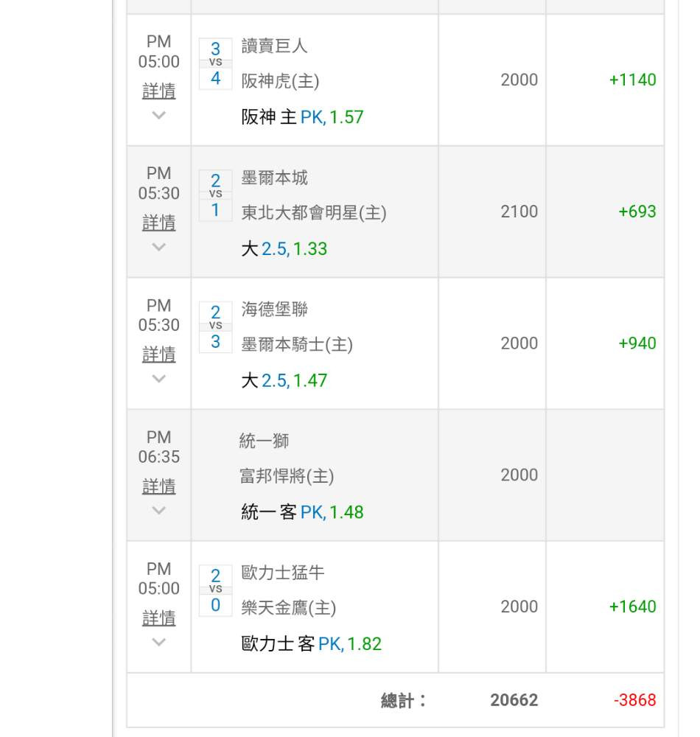This screenshot has width=700, height=737.
Task: Expand chevron under 墨爾本城 row details
Action: coord(159,247)
